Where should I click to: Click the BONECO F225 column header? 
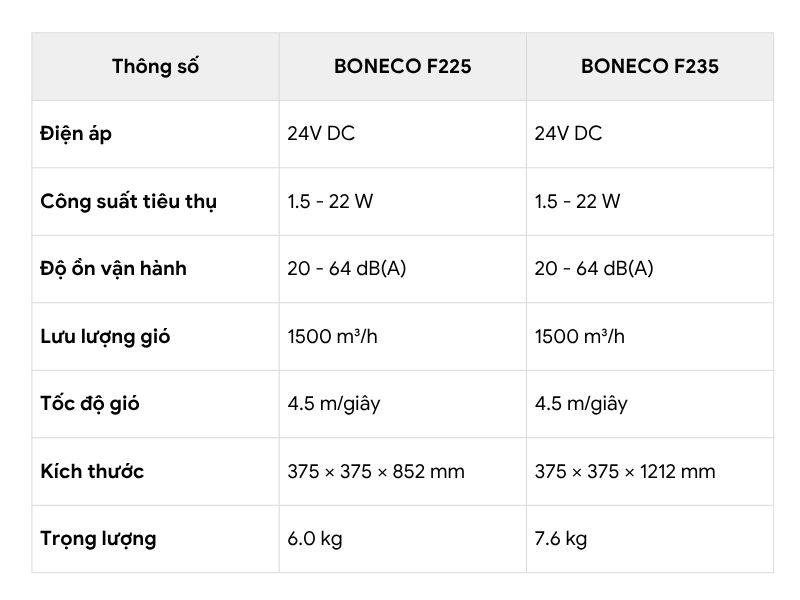[x=403, y=66]
